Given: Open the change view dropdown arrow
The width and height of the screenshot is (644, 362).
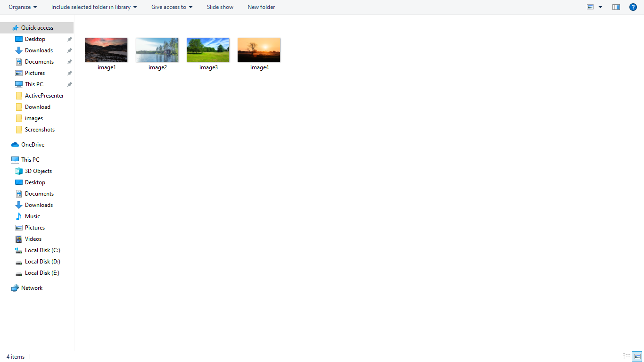Looking at the screenshot, I should (600, 7).
